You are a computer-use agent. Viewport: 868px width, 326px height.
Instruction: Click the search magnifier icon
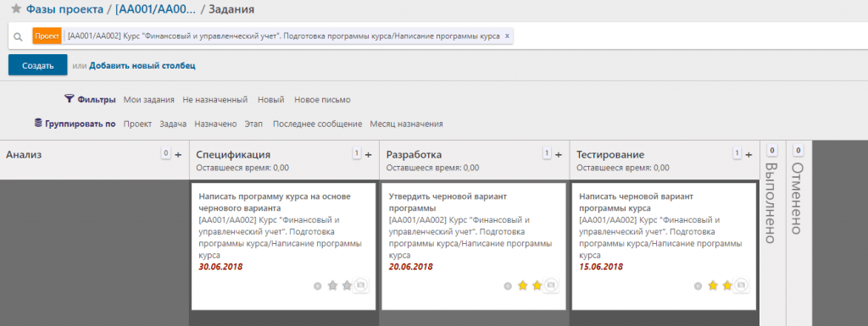click(x=18, y=36)
